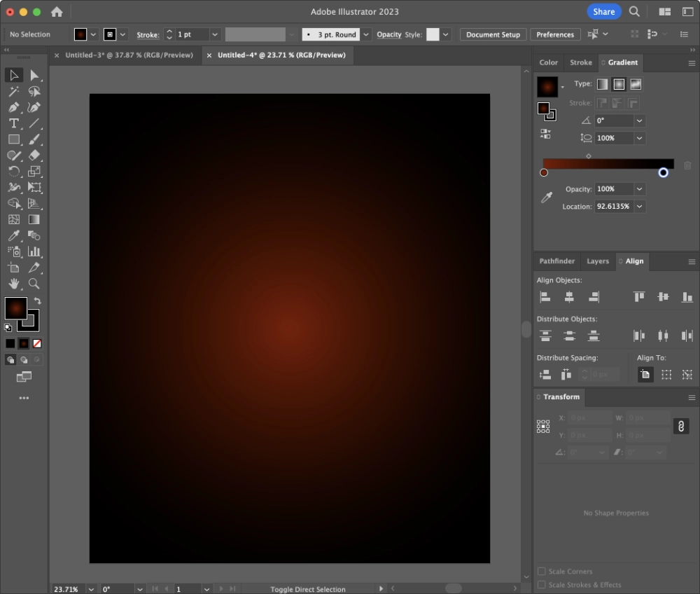Select the Mesh tool
The height and width of the screenshot is (594, 700).
[x=14, y=220]
